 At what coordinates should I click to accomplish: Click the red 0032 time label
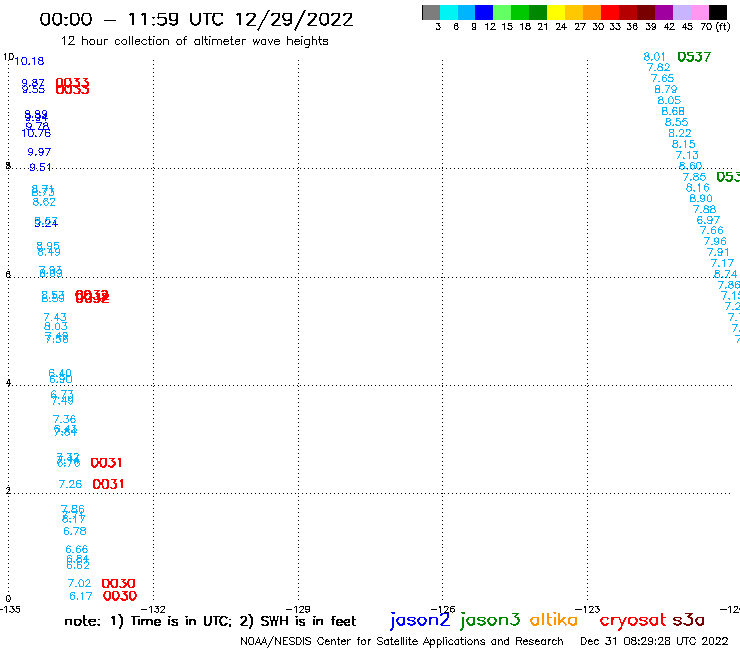pos(92,297)
